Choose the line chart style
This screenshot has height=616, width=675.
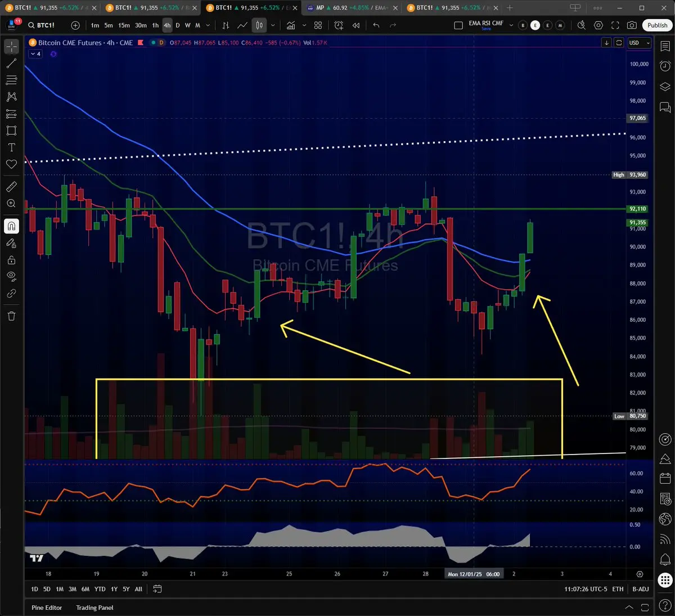click(x=242, y=25)
